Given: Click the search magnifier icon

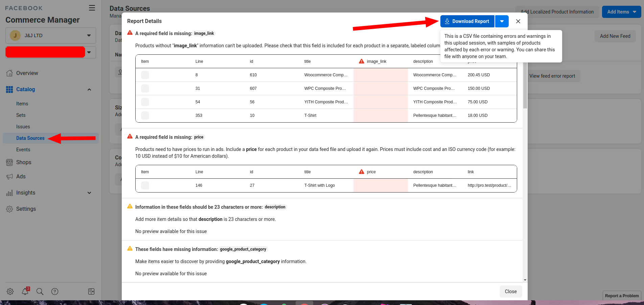Looking at the screenshot, I should coord(40,291).
